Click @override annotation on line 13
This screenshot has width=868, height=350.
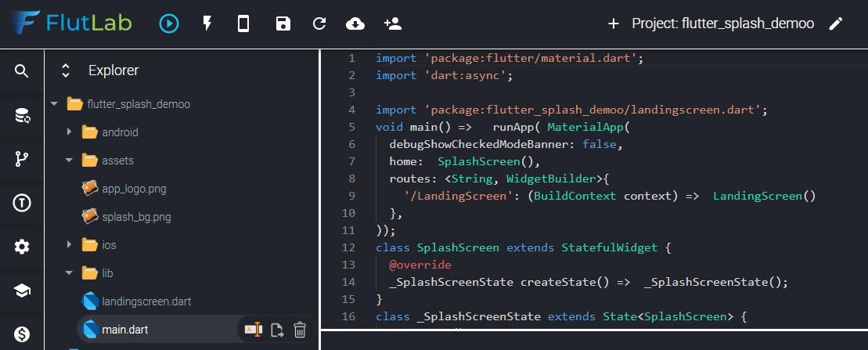click(x=420, y=265)
